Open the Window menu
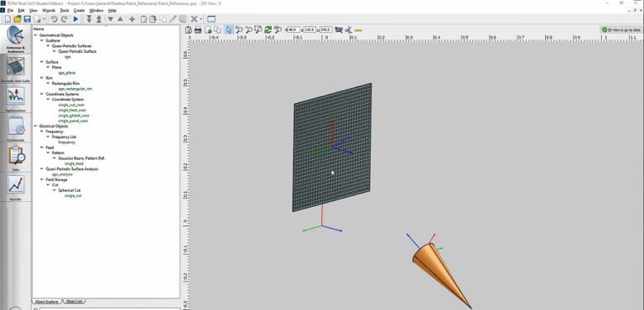 click(96, 10)
